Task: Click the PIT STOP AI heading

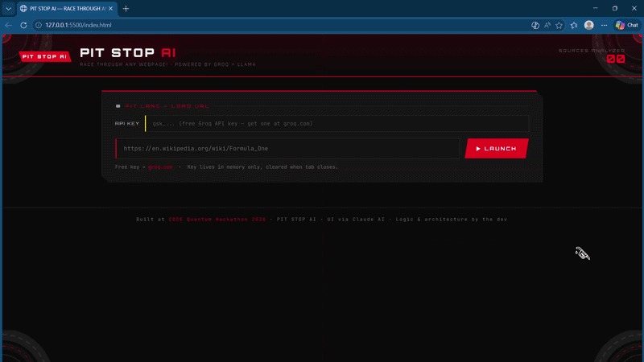Action: (128, 52)
